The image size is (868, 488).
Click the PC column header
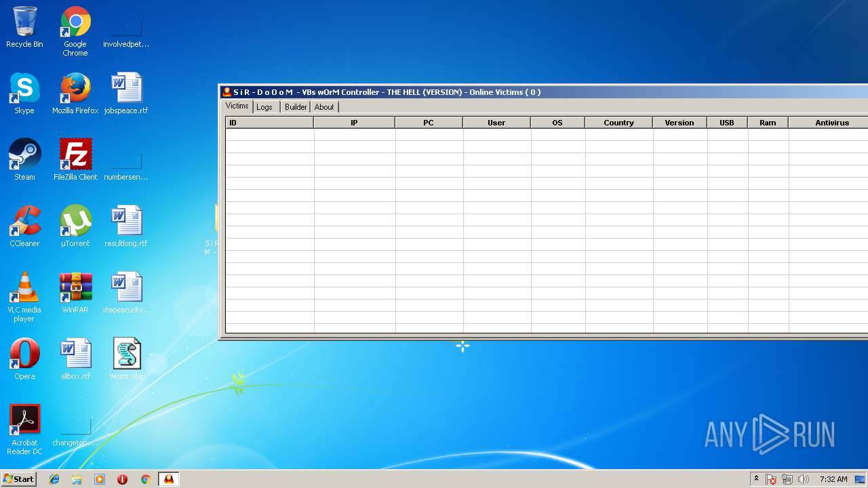[x=429, y=123]
